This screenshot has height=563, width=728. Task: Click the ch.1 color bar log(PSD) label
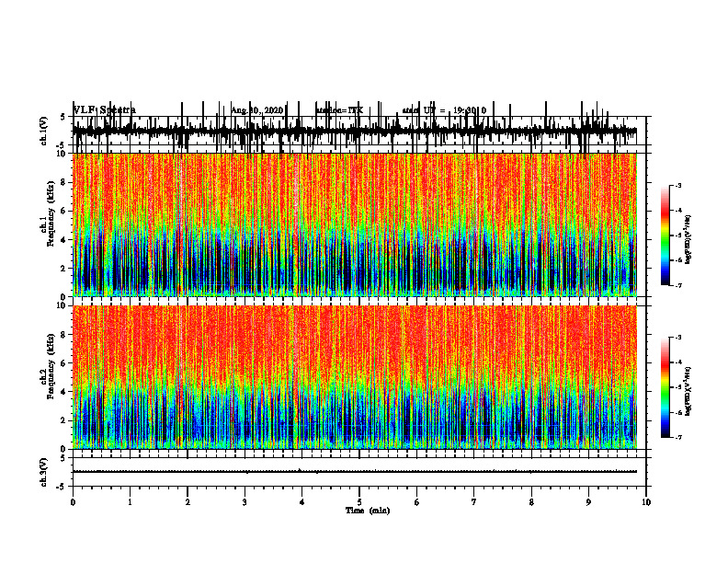click(x=688, y=240)
